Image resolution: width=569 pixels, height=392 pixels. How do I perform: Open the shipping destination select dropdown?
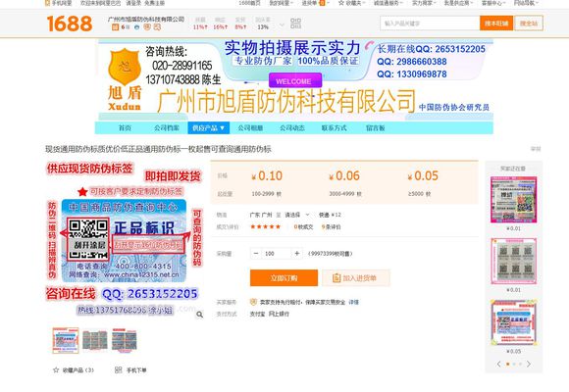pyautogui.click(x=297, y=215)
